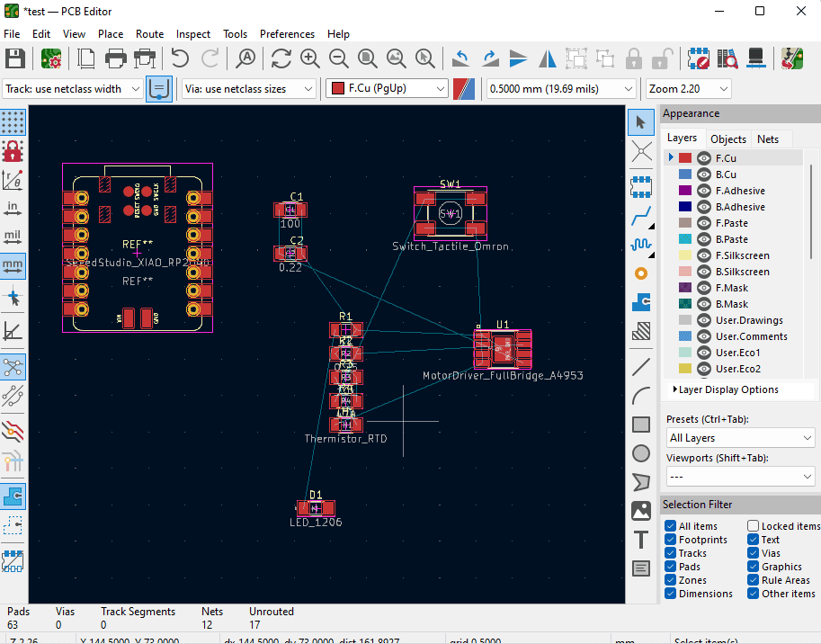Enable the Locked items checkbox
Image resolution: width=821 pixels, height=644 pixels.
coord(753,525)
